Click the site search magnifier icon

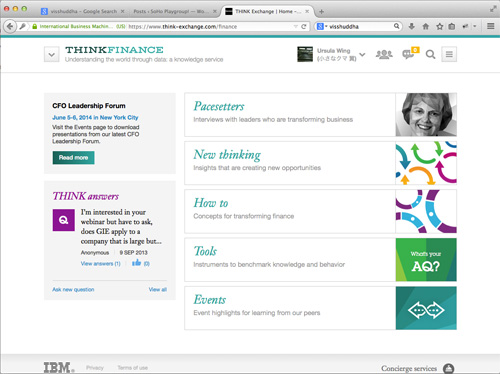[x=430, y=54]
